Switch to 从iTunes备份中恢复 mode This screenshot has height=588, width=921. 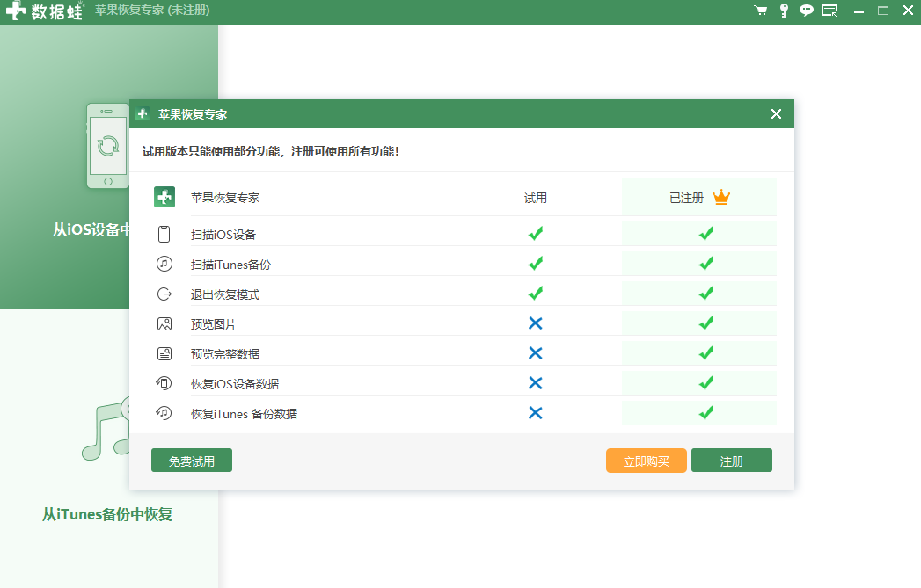tap(109, 514)
